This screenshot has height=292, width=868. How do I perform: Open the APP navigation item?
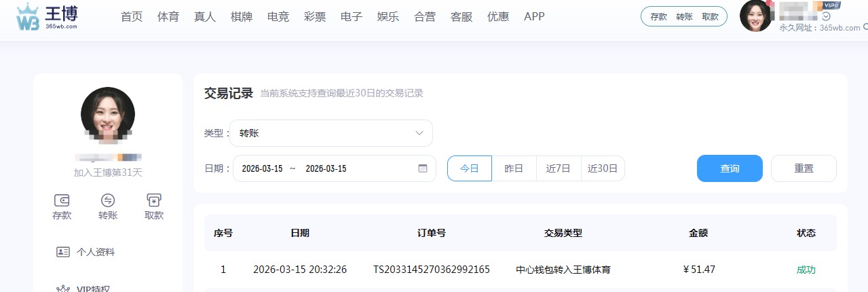[534, 17]
